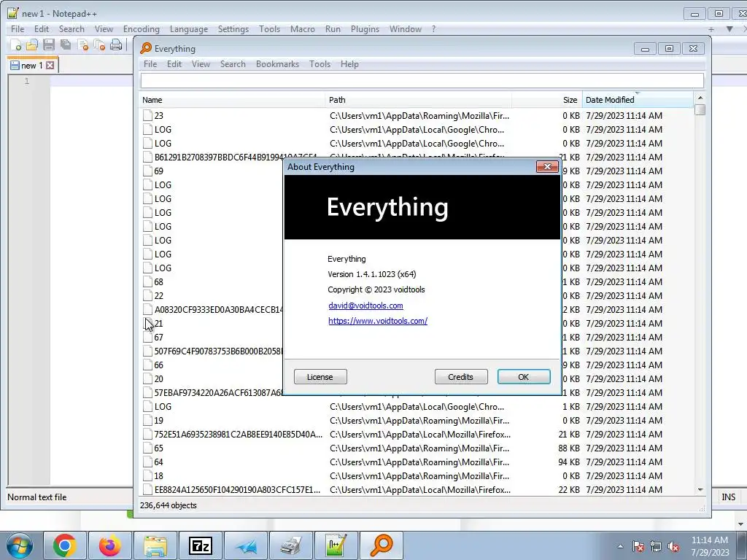Open Notepad++ Language menu
Viewport: 747px width, 560px height.
pos(189,29)
